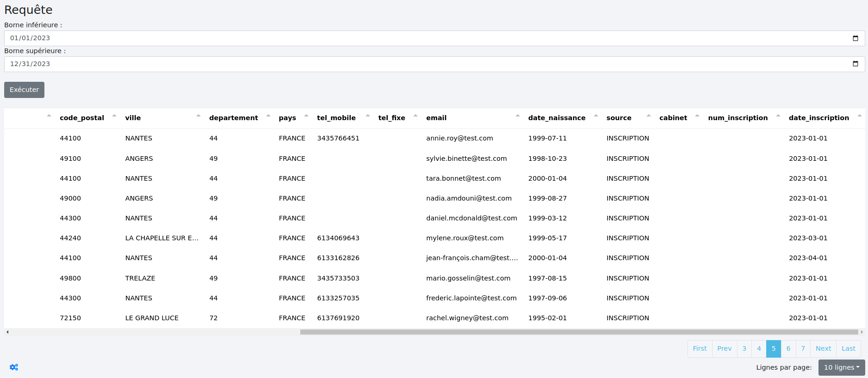The width and height of the screenshot is (868, 378).
Task: Open calendar picker for Borne supérieure
Action: click(x=855, y=64)
